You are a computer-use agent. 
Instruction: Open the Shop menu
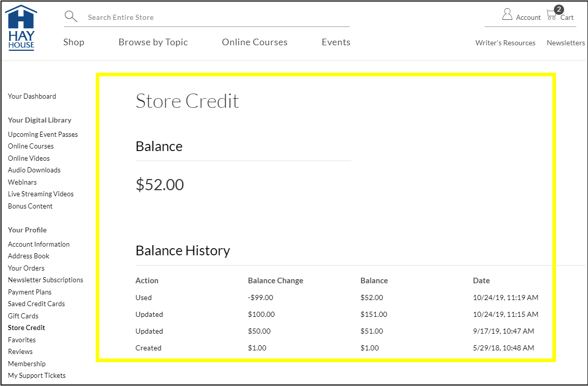pyautogui.click(x=74, y=42)
